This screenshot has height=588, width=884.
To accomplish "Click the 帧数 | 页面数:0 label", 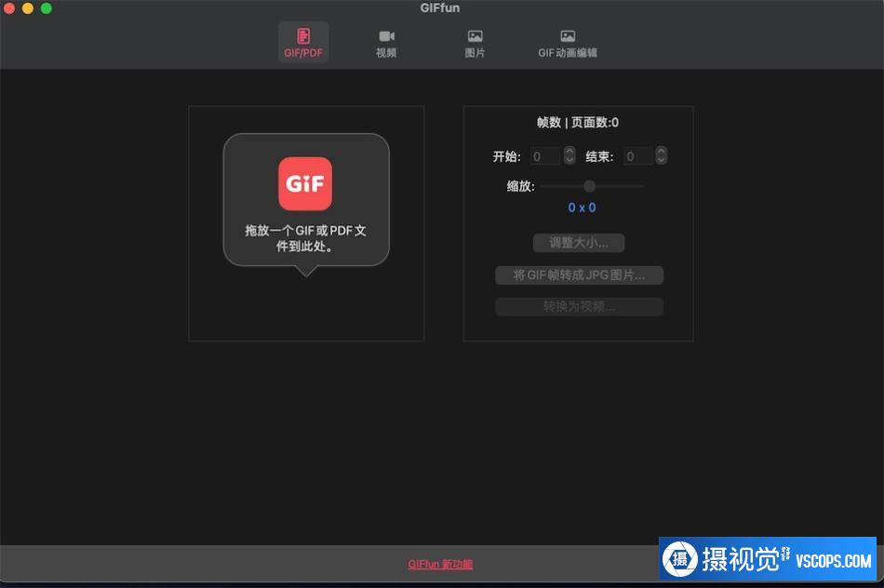I will point(577,122).
